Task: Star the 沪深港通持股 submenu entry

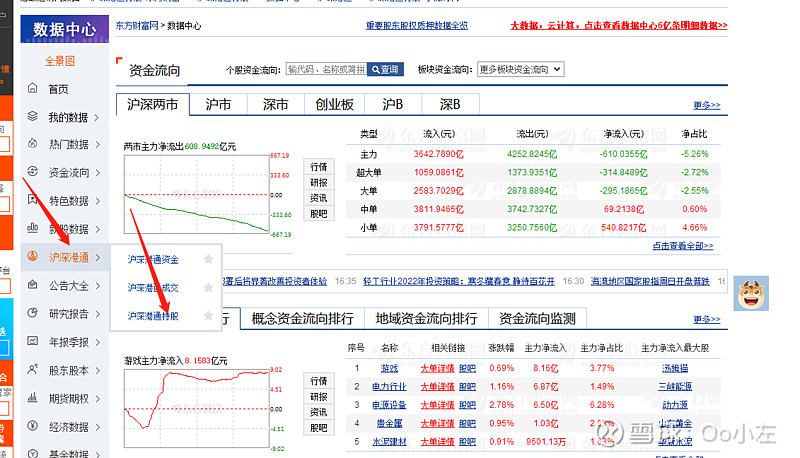Action: [208, 316]
